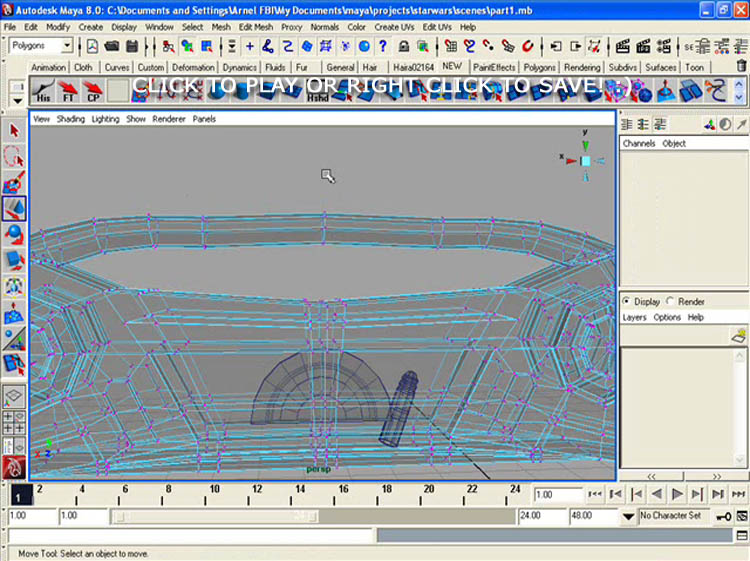
Task: Switch to the Deformation shelf tab
Action: [193, 67]
